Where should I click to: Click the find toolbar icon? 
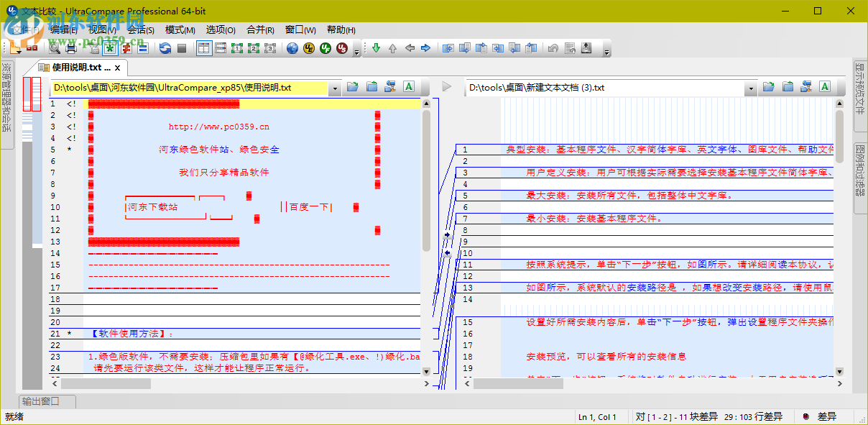click(55, 49)
